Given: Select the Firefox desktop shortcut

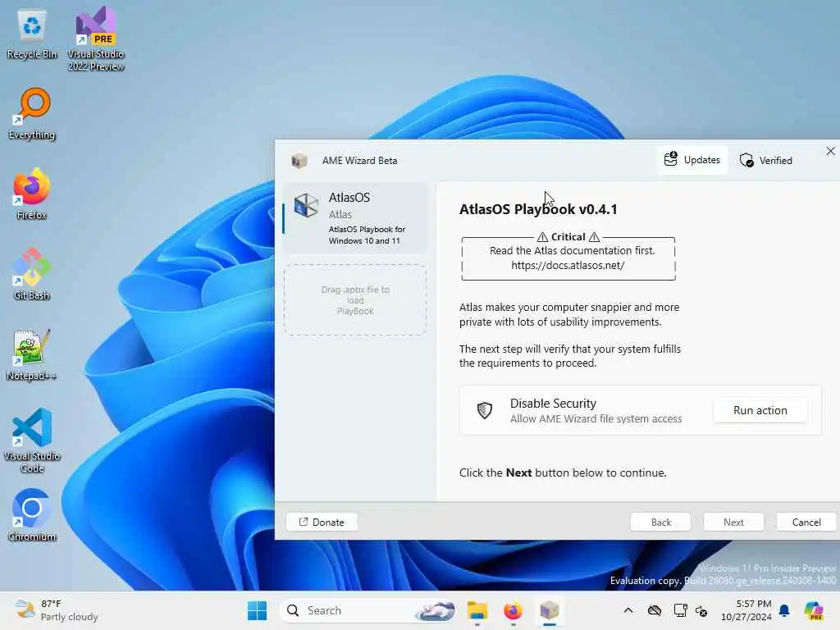Looking at the screenshot, I should pos(32,194).
